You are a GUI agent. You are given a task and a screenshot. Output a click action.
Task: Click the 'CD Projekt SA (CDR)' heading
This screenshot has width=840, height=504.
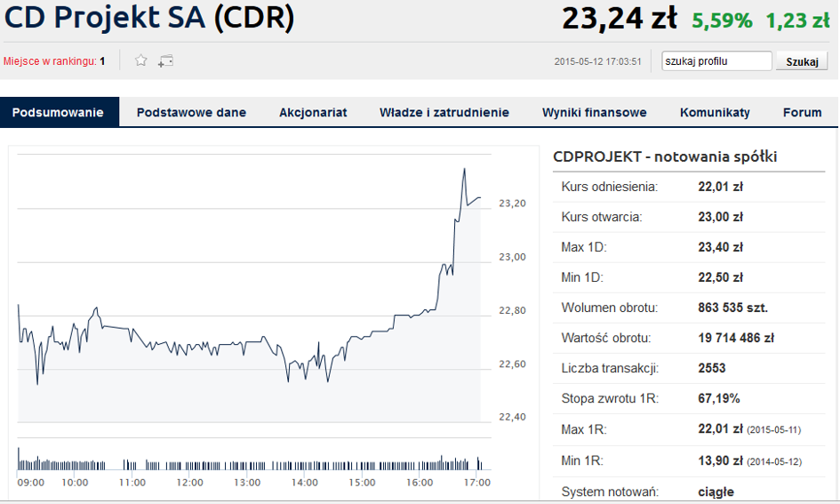149,17
